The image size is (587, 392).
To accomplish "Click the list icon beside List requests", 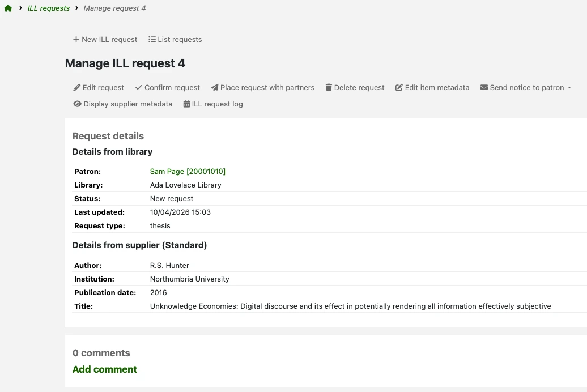I will click(152, 39).
